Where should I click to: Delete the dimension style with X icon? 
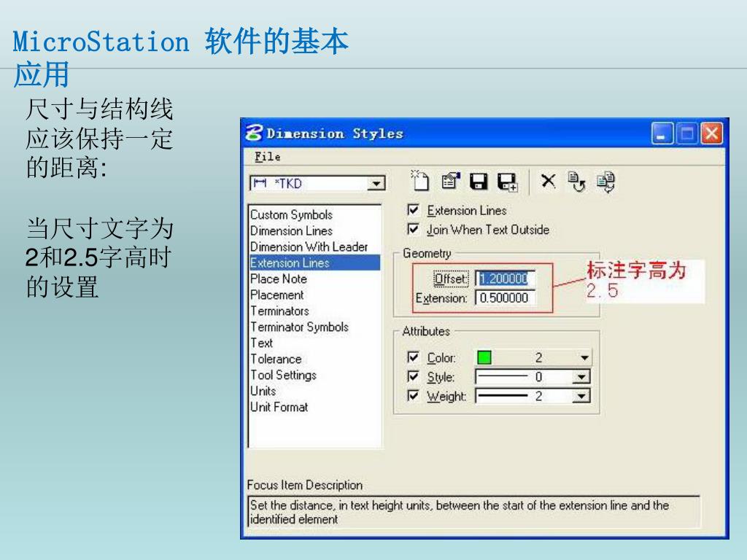coord(549,181)
